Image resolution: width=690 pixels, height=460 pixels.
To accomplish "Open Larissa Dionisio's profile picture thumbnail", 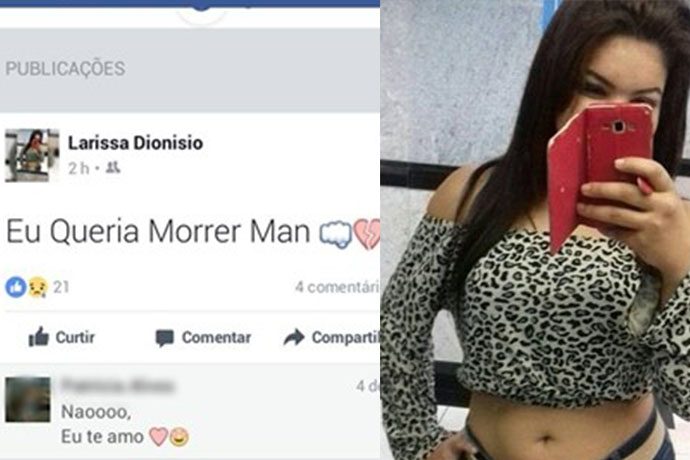I will coord(32,155).
